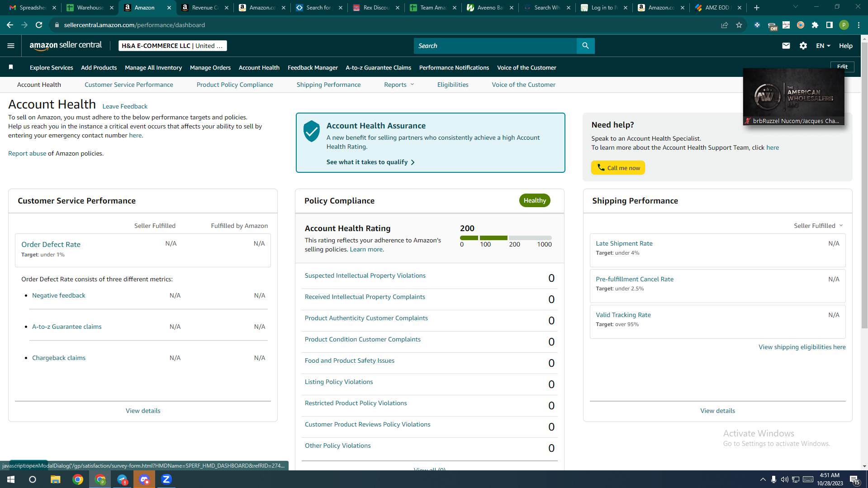Reload the page with the refresh icon

coord(39,25)
